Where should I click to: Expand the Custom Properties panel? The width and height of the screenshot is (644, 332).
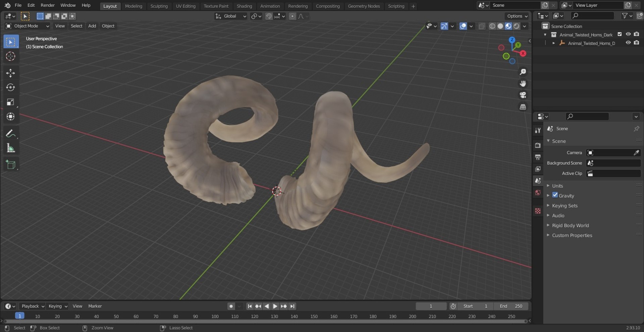coord(572,235)
